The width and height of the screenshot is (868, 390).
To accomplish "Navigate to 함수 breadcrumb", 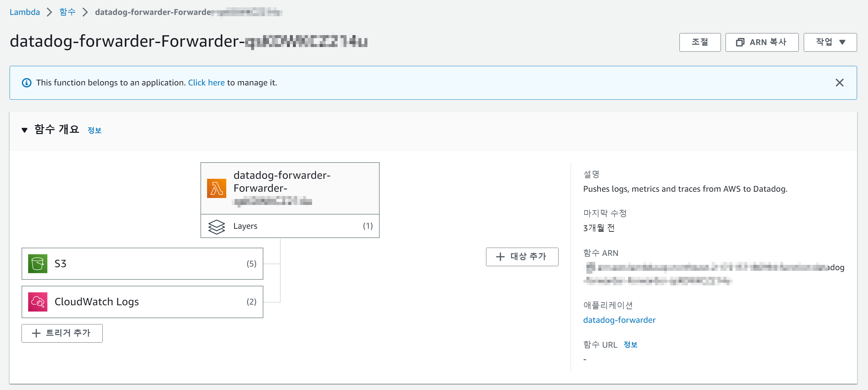I will point(67,12).
